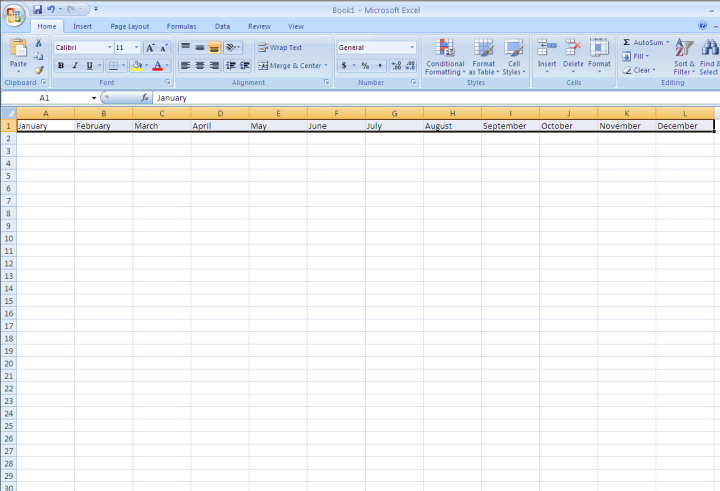720x491 pixels.
Task: Open the Fill dropdown menu
Action: [636, 56]
